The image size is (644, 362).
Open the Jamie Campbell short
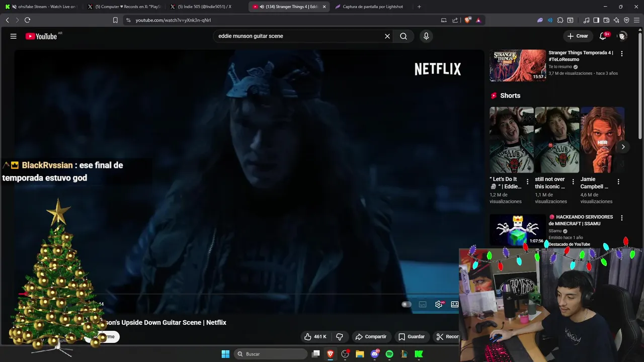pos(602,140)
